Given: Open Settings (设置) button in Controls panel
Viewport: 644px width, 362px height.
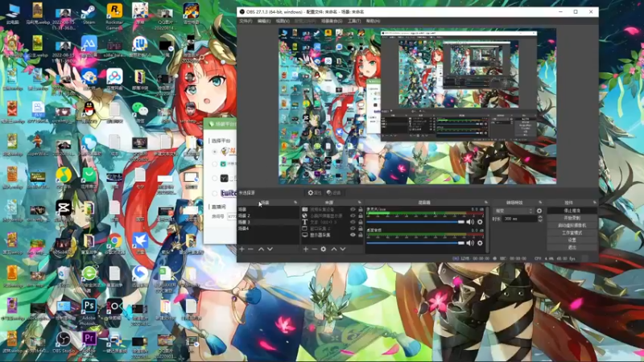Looking at the screenshot, I should click(x=572, y=240).
